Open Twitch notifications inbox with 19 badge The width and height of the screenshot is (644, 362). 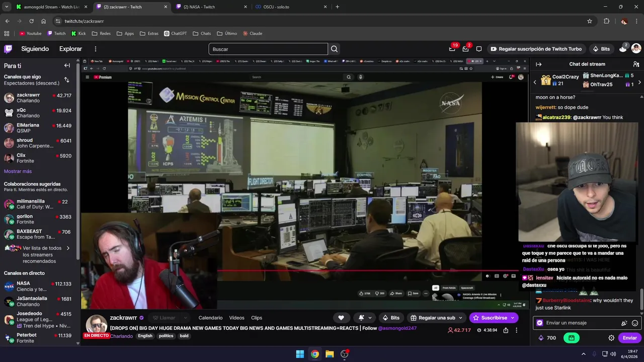tap(452, 49)
